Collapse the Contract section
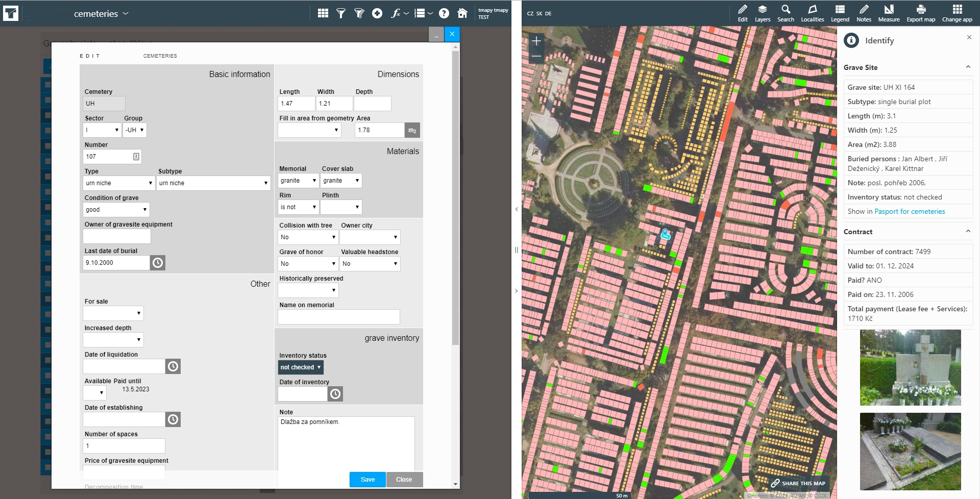 click(x=968, y=232)
